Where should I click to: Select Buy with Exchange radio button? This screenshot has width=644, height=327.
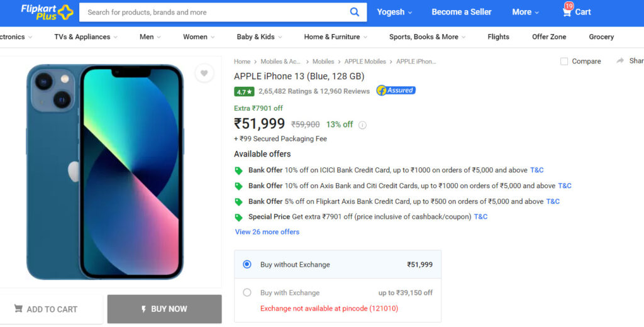pos(247,292)
